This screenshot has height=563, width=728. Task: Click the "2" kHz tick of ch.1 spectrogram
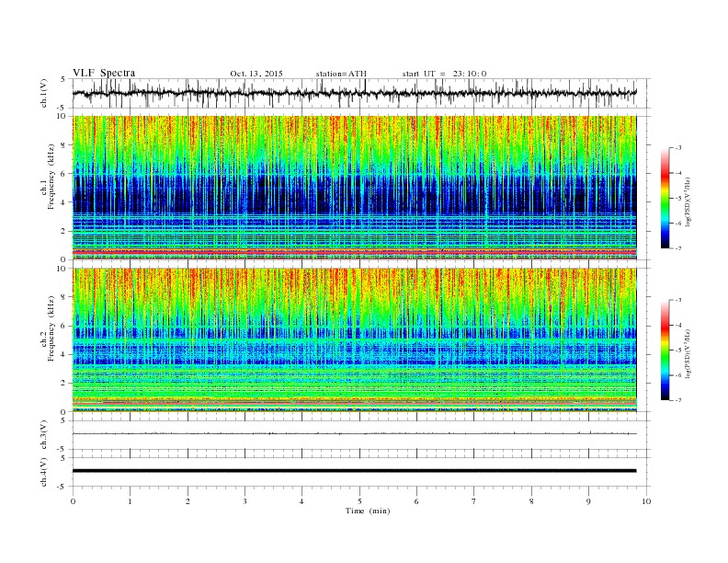click(63, 231)
